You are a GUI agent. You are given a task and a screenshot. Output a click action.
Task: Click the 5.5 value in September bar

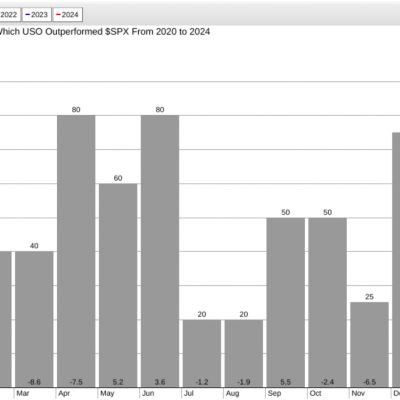286,382
